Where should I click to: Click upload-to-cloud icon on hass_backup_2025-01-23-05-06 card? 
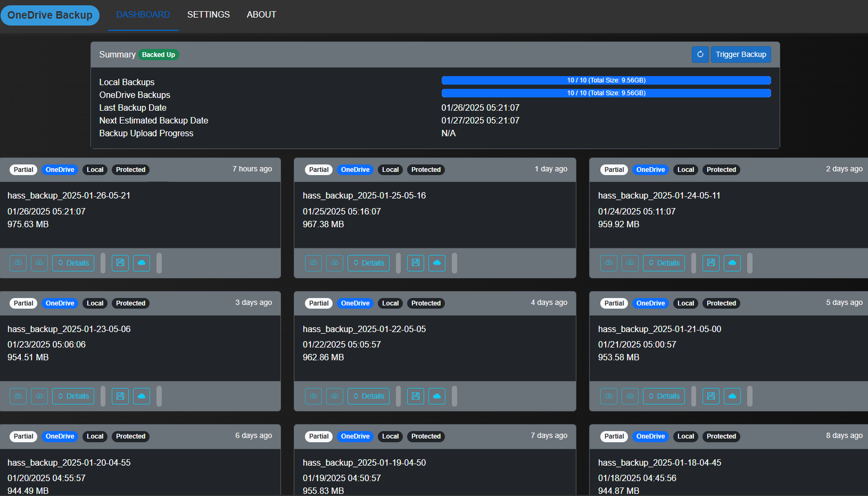click(x=18, y=396)
